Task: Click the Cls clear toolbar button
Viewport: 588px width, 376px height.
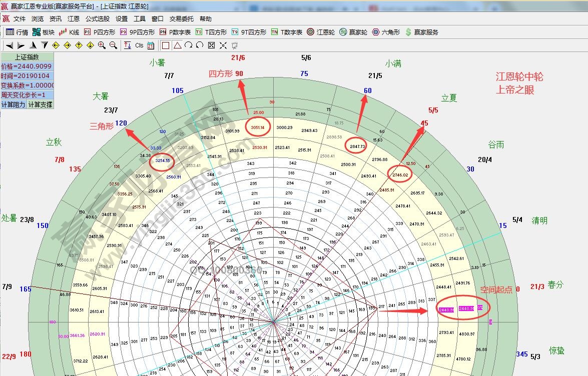Action: [x=139, y=45]
